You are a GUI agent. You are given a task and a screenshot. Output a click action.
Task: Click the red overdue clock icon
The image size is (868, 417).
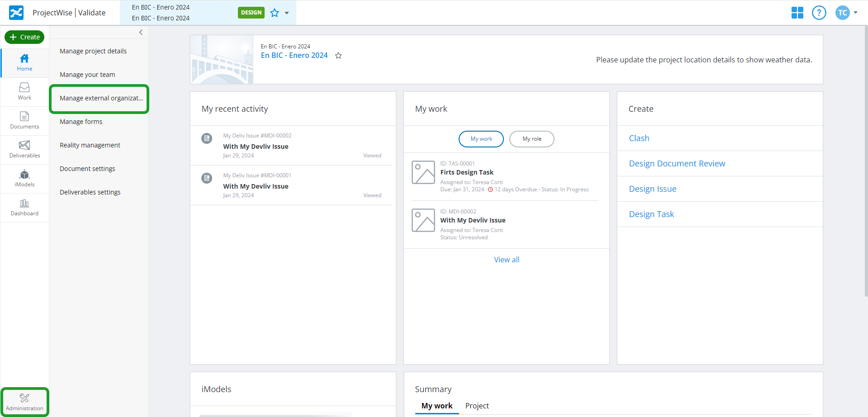(x=490, y=190)
